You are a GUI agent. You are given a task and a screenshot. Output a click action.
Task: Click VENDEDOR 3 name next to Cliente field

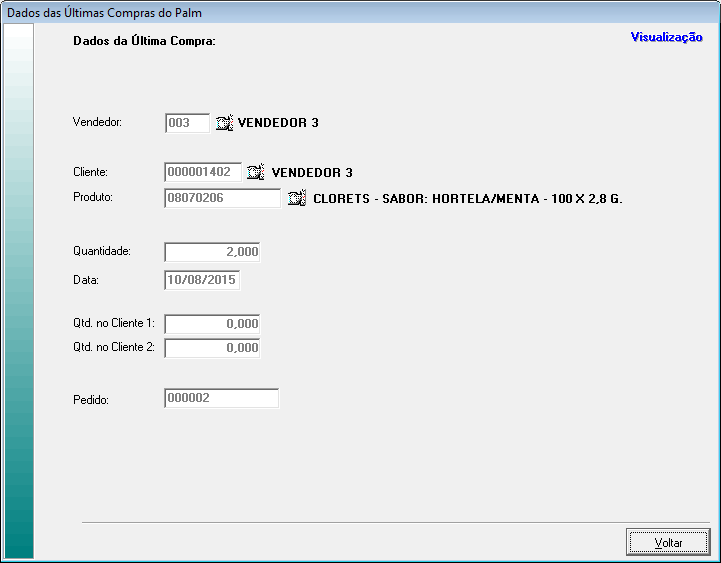tap(312, 173)
